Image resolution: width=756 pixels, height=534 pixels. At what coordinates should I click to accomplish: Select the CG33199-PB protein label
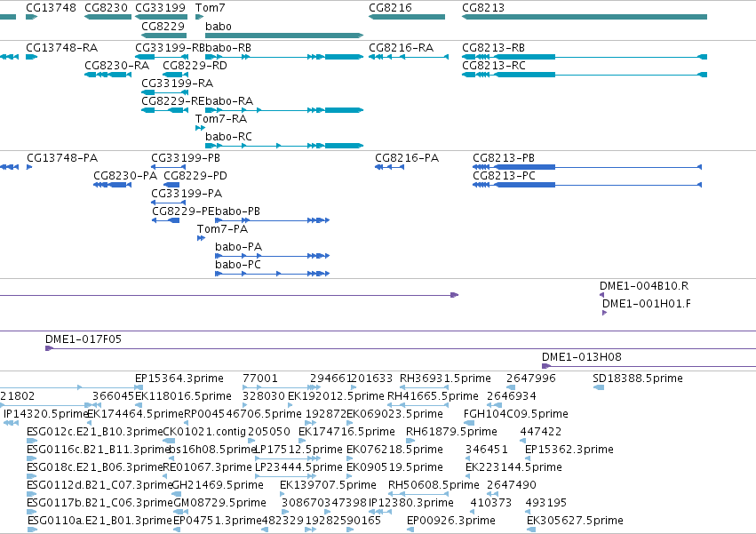(186, 158)
